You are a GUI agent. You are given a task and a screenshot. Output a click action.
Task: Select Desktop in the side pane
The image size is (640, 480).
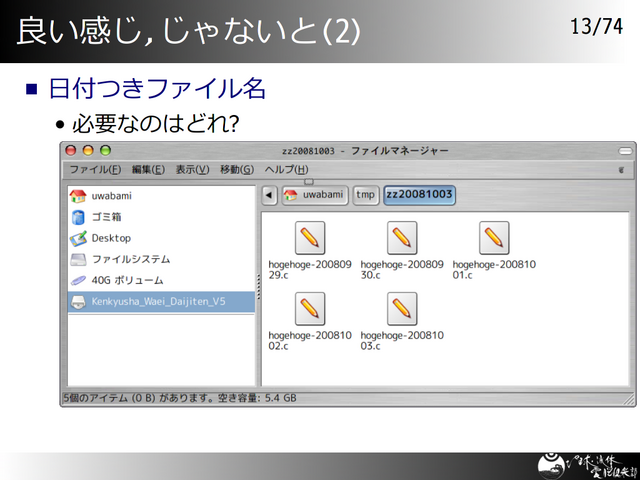tap(110, 238)
